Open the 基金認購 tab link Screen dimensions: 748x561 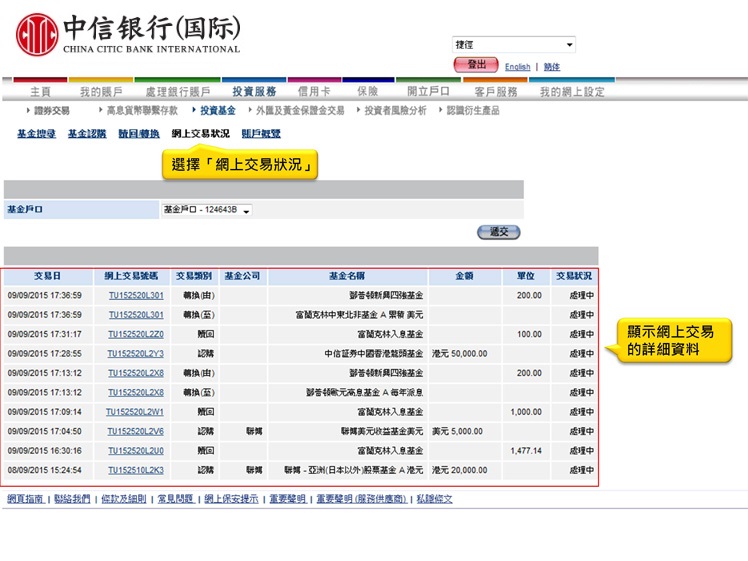(87, 134)
